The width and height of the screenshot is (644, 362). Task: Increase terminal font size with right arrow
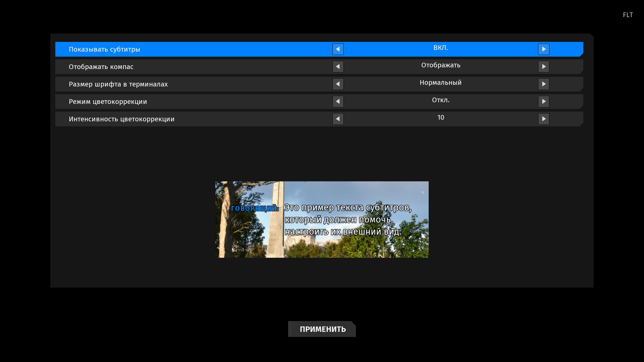click(543, 84)
